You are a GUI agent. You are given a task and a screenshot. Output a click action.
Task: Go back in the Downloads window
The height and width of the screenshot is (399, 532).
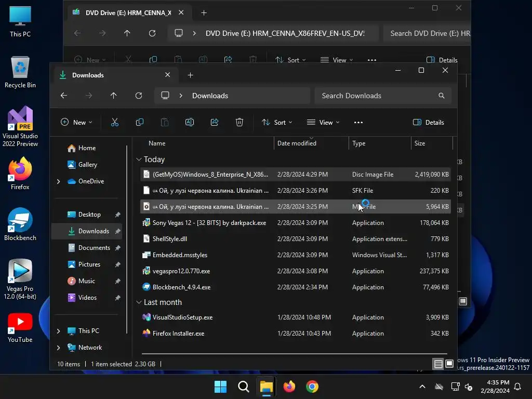pyautogui.click(x=64, y=96)
